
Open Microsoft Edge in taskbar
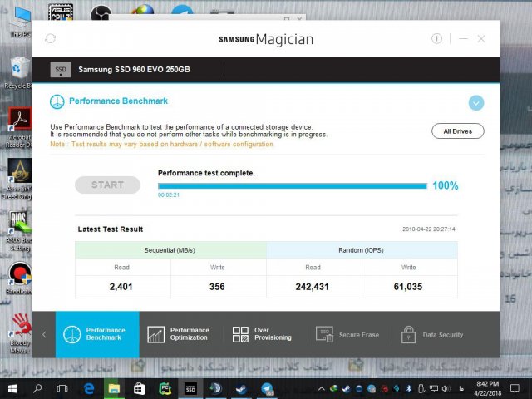88,388
